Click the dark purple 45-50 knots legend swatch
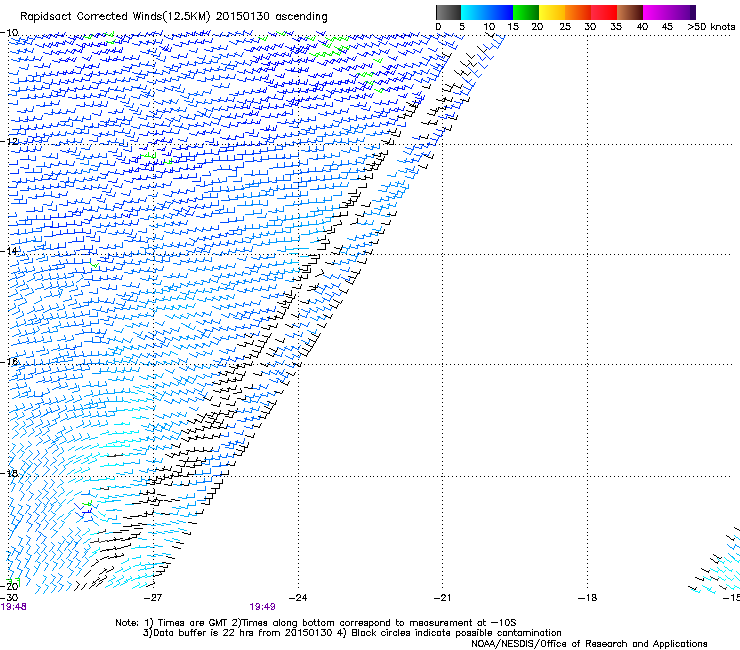 [682, 12]
